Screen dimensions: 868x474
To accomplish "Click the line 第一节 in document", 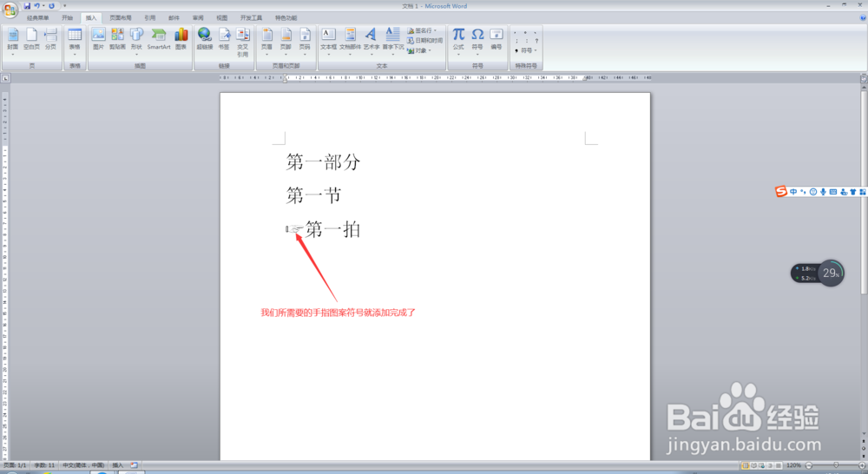I will click(x=314, y=195).
